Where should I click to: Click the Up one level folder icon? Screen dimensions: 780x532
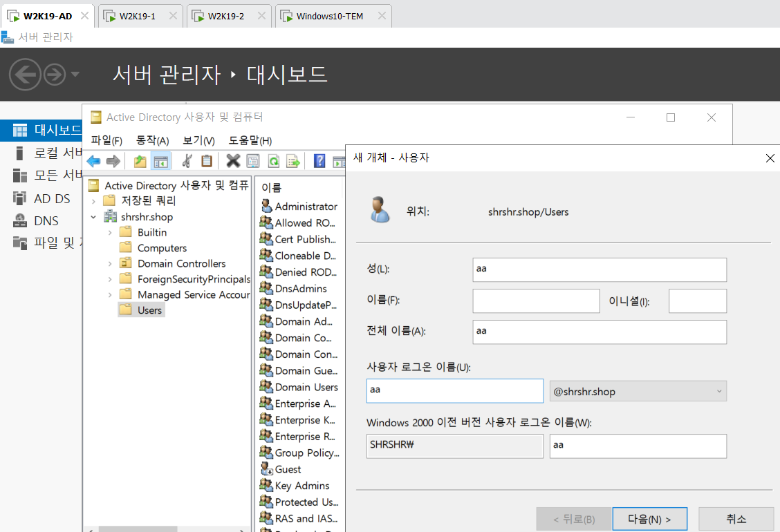pos(140,161)
